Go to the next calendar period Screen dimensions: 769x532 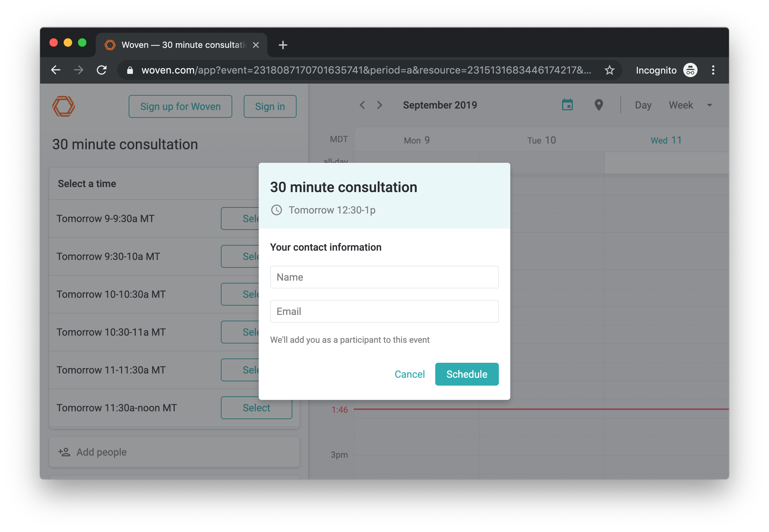pos(379,105)
